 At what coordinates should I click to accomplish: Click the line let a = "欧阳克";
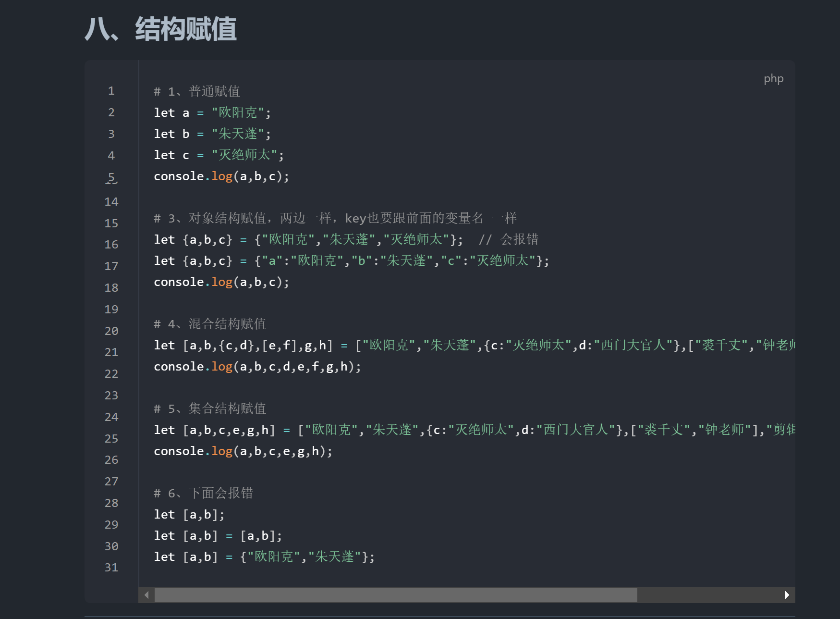click(x=212, y=112)
